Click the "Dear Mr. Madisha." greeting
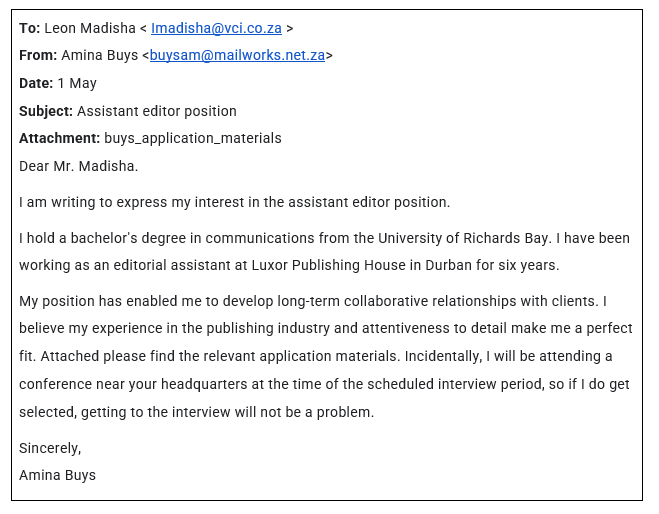Screen dimensions: 659x514 [x=79, y=166]
